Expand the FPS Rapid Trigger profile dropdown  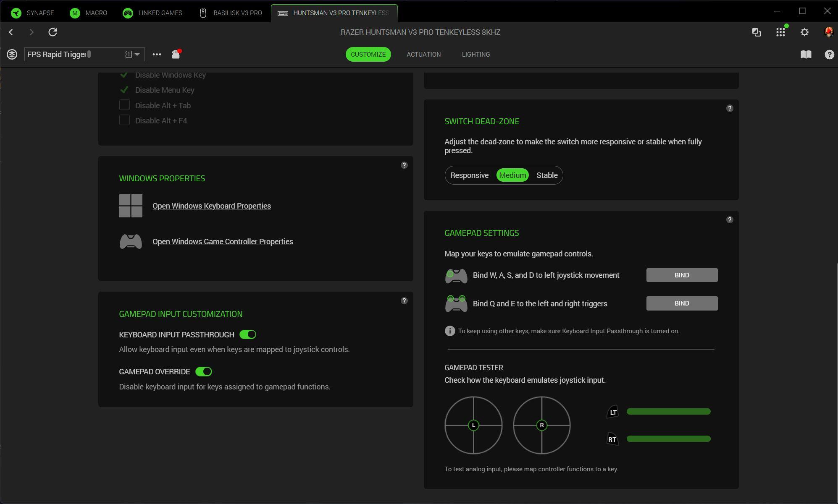(137, 54)
